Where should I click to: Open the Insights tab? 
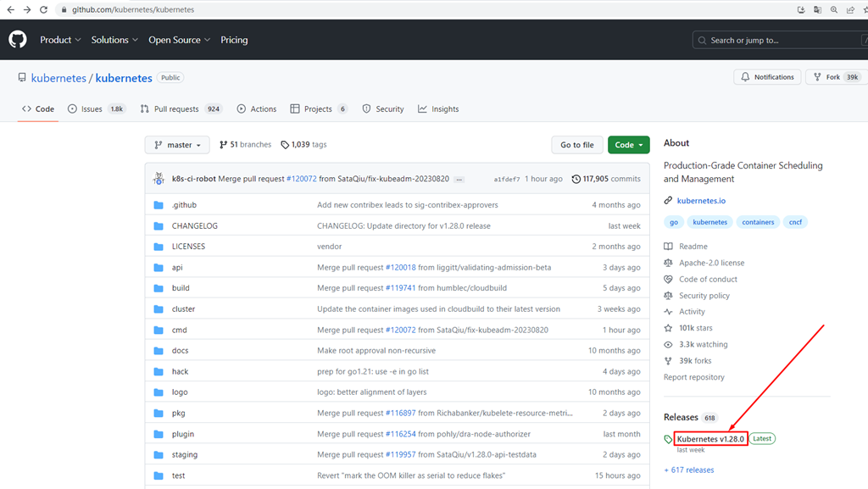tap(438, 109)
